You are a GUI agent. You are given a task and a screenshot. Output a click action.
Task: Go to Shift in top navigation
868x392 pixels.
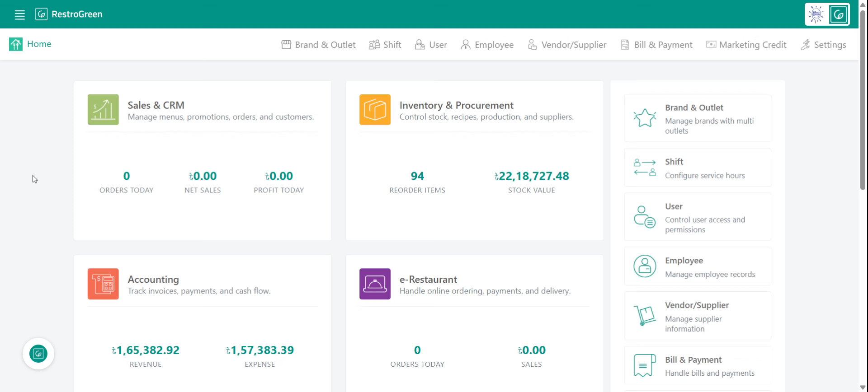[385, 45]
